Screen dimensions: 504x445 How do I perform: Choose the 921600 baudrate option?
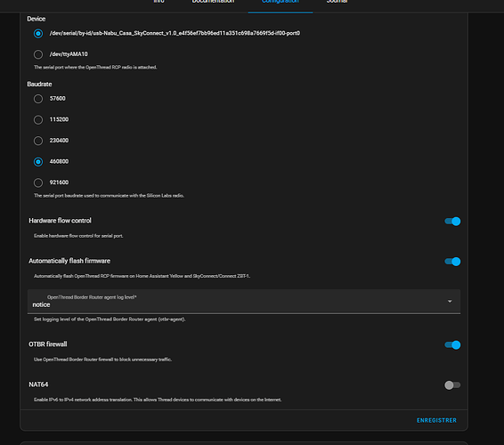coord(38,182)
